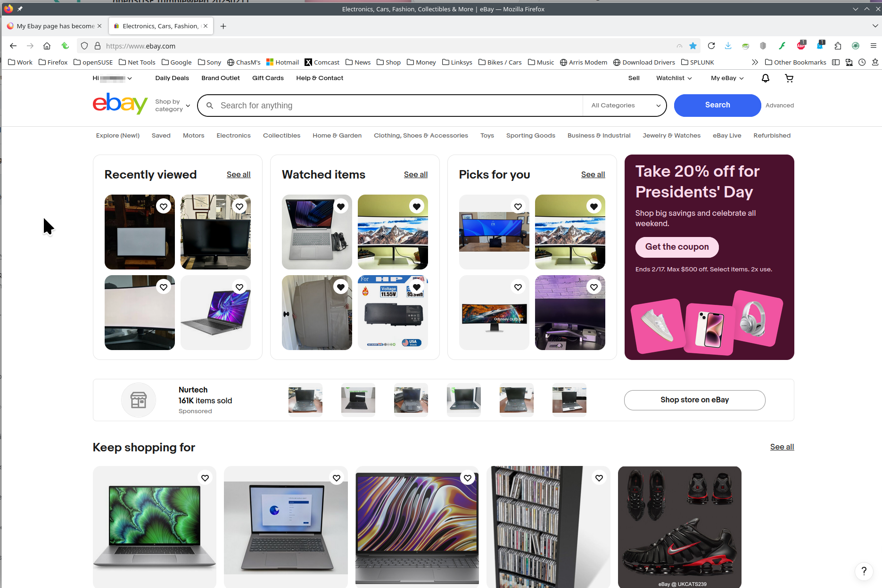Open the shopping cart
The height and width of the screenshot is (588, 882).
pyautogui.click(x=789, y=78)
